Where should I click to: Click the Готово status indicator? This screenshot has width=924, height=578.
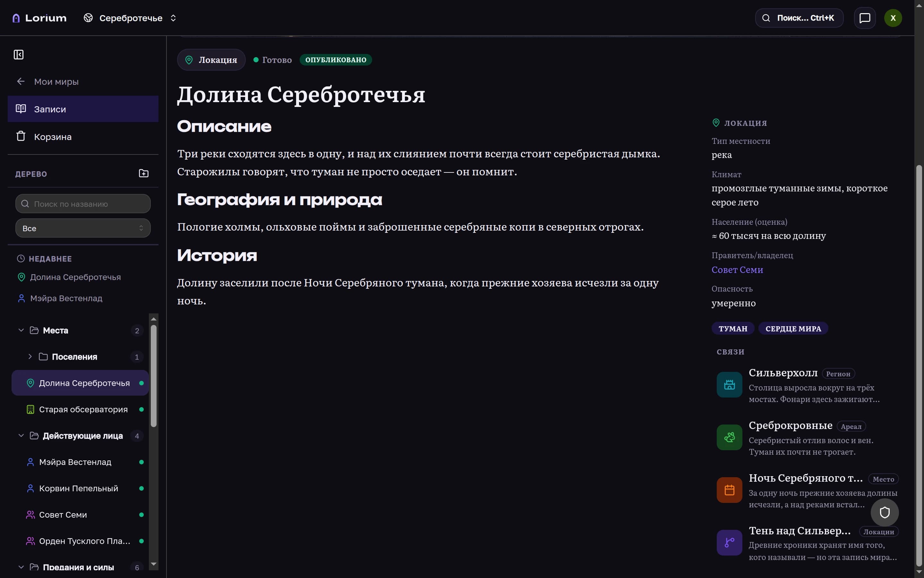pyautogui.click(x=273, y=60)
